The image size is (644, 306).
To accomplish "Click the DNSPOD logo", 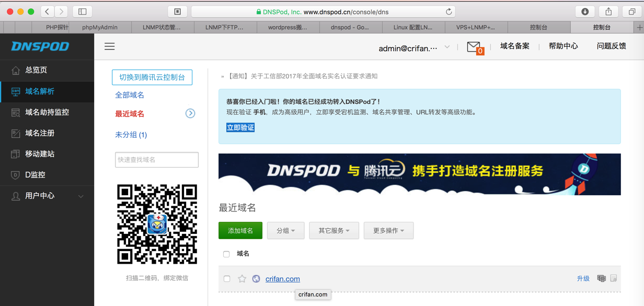I will point(40,46).
